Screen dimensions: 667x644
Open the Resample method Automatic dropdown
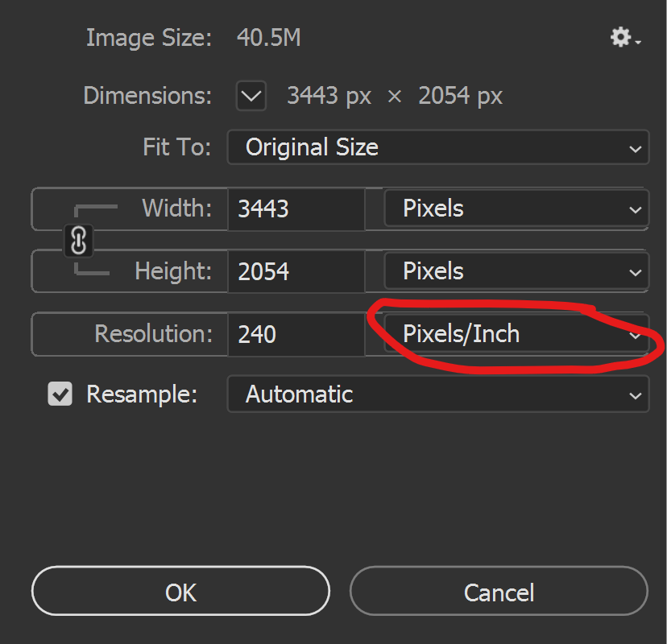click(437, 394)
